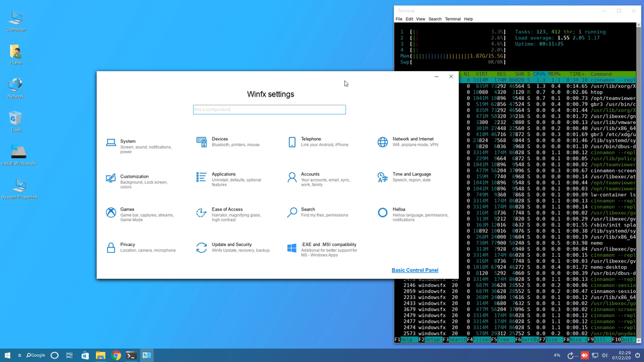
Task: Open the Trash desktop icon
Action: pyautogui.click(x=16, y=121)
